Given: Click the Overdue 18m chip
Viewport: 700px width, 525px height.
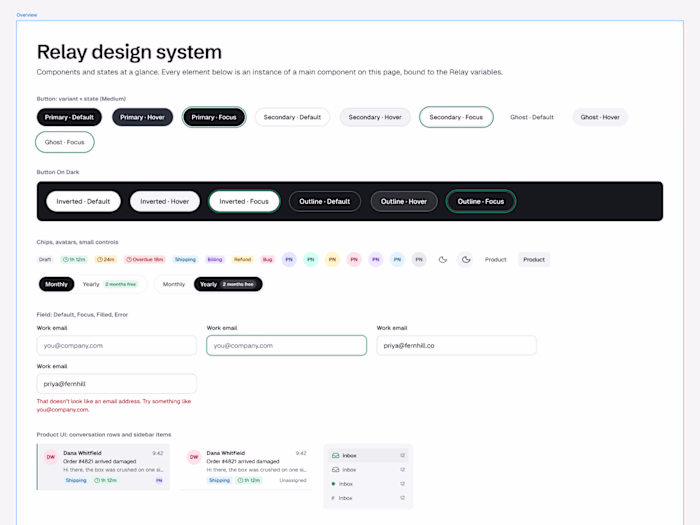Looking at the screenshot, I should [145, 259].
